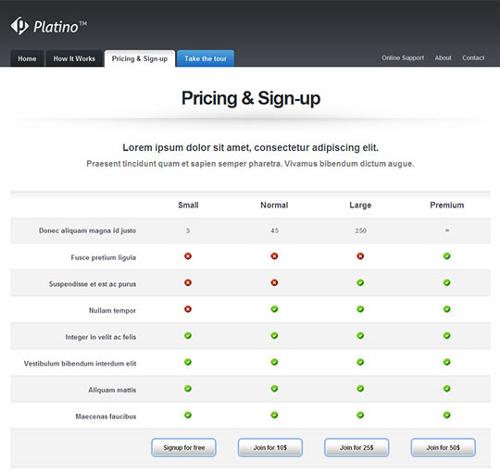Click the Platino logo icon
Image resolution: width=500 pixels, height=472 pixels.
point(19,26)
